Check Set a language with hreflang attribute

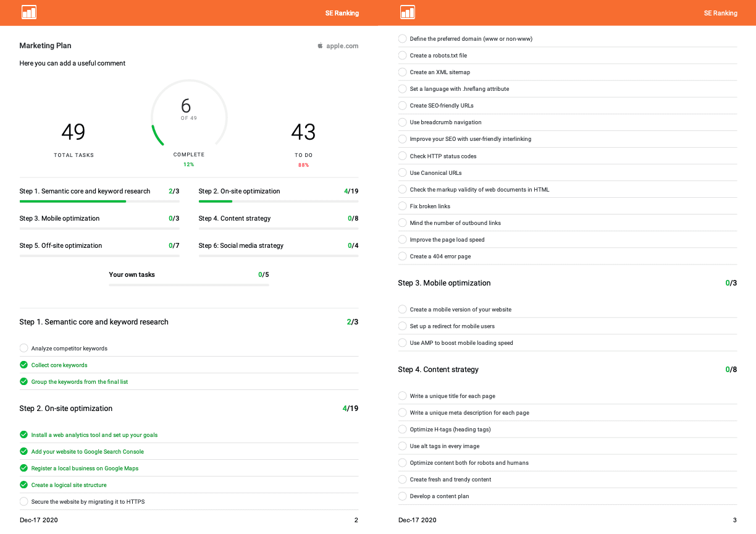click(403, 88)
